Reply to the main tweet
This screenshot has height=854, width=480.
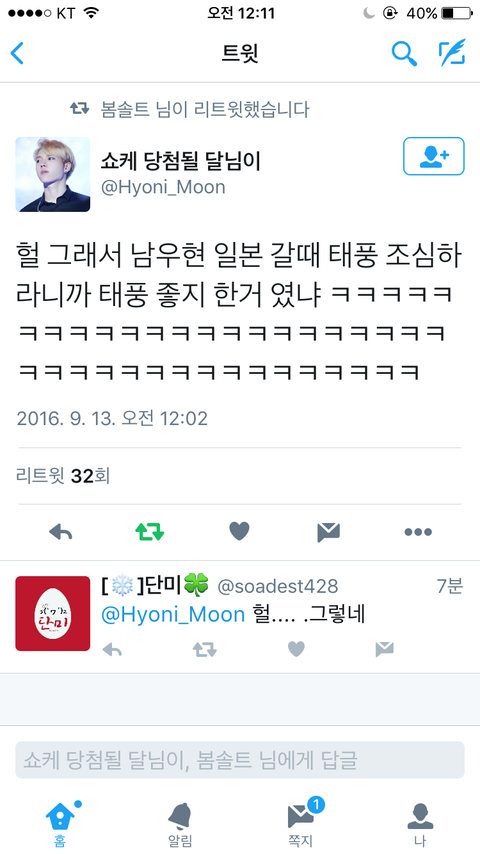click(60, 532)
